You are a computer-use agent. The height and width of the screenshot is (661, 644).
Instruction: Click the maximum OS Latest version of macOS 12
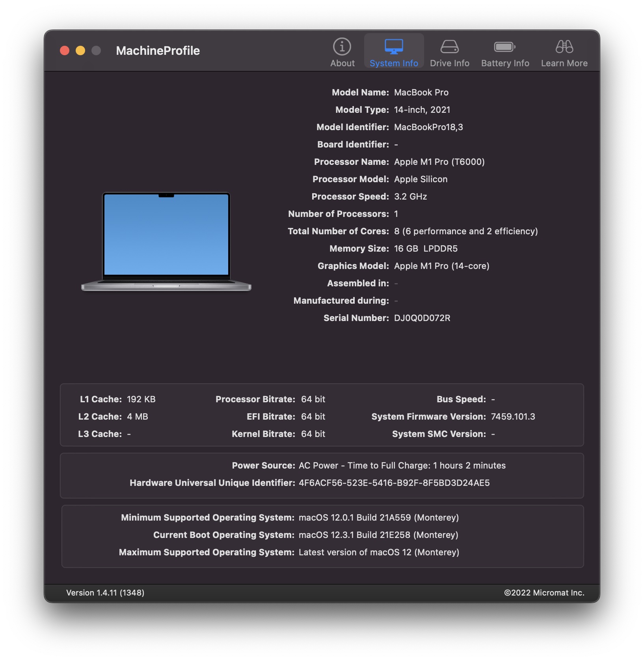pyautogui.click(x=379, y=552)
